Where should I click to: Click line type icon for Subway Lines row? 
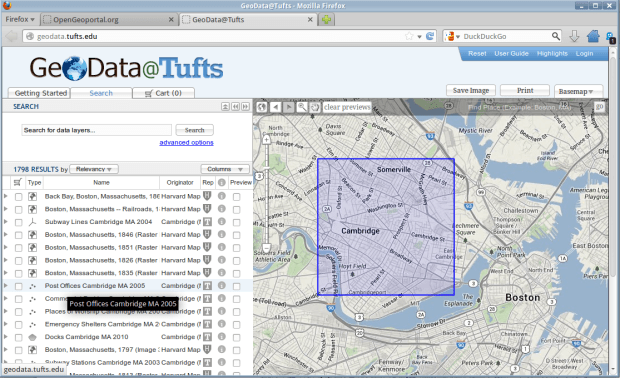click(x=32, y=222)
